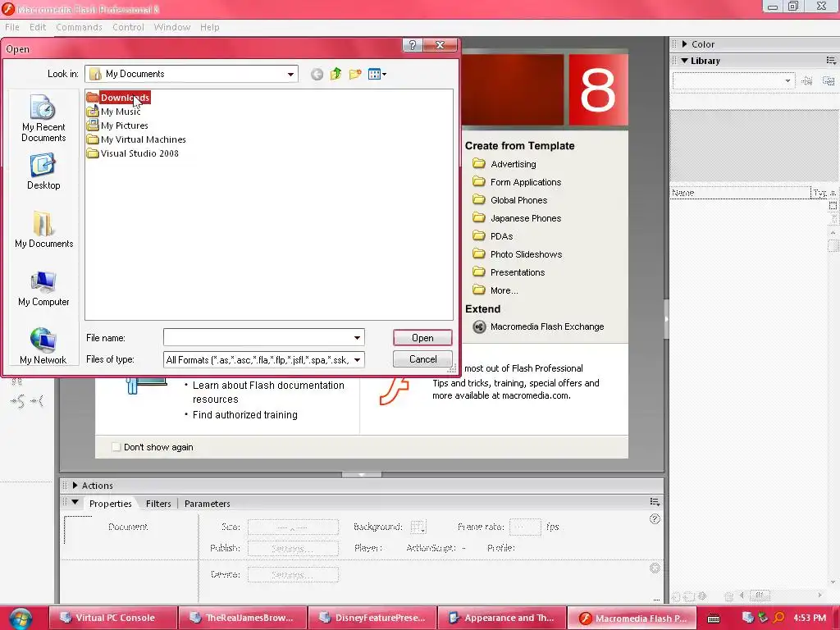Open Japanese Phones template folder
This screenshot has height=630, width=840.
[517, 218]
